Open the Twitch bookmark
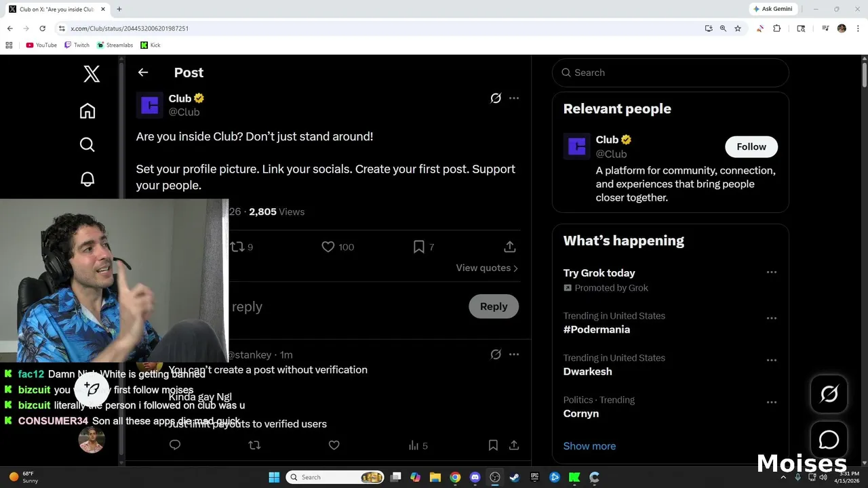Image resolution: width=868 pixels, height=488 pixels. pos(77,45)
